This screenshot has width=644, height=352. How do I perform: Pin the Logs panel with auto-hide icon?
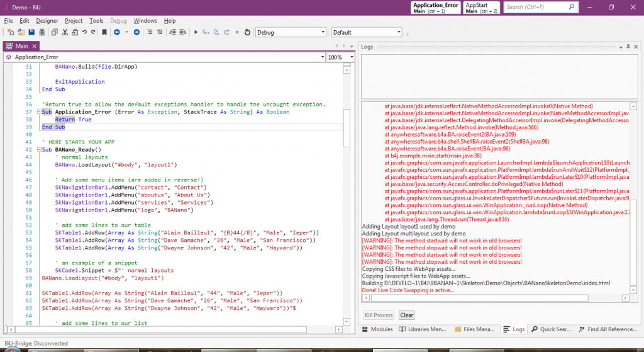click(x=628, y=47)
